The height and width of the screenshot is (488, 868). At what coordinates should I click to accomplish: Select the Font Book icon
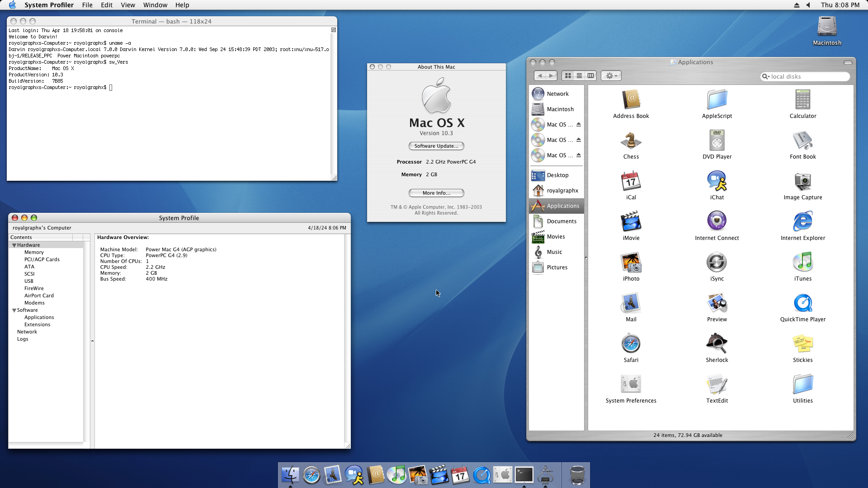pyautogui.click(x=803, y=141)
